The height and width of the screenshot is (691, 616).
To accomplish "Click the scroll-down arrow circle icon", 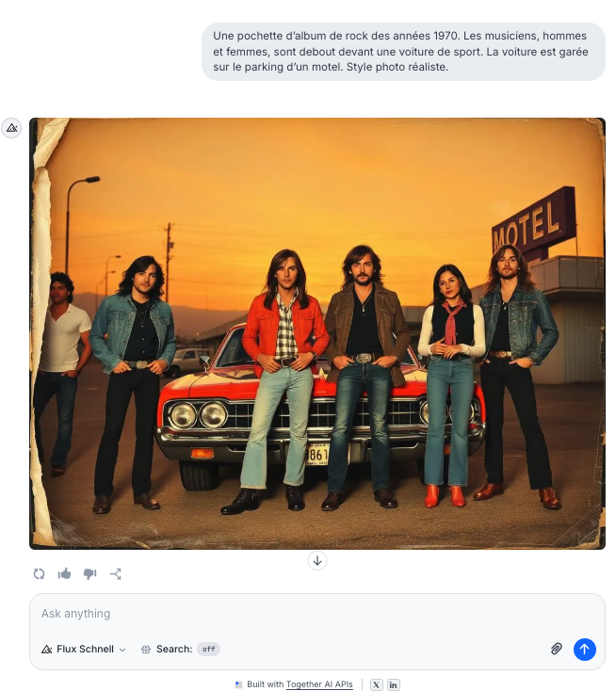I will tap(317, 561).
